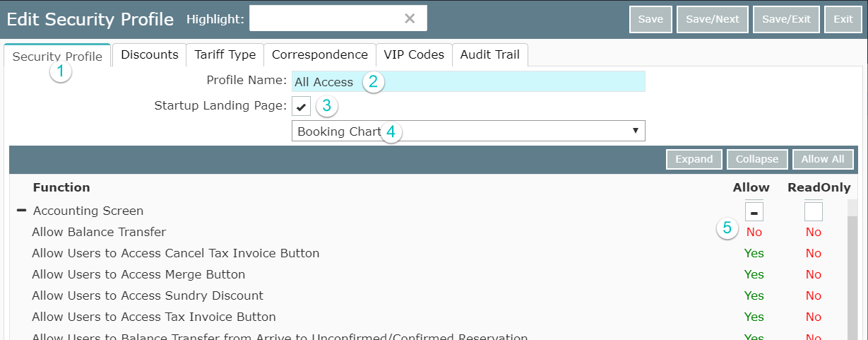Click the Save button
Viewport: 868px width, 340px height.
[650, 19]
